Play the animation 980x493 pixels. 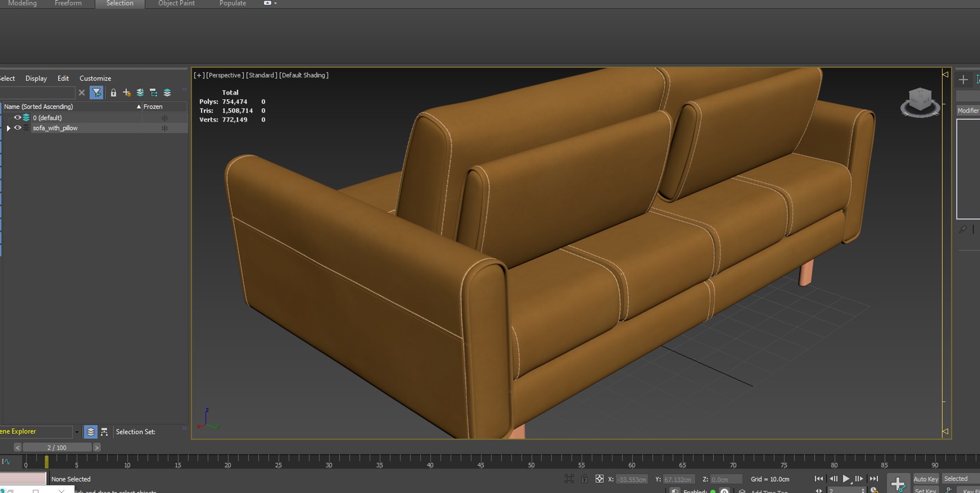[847, 479]
